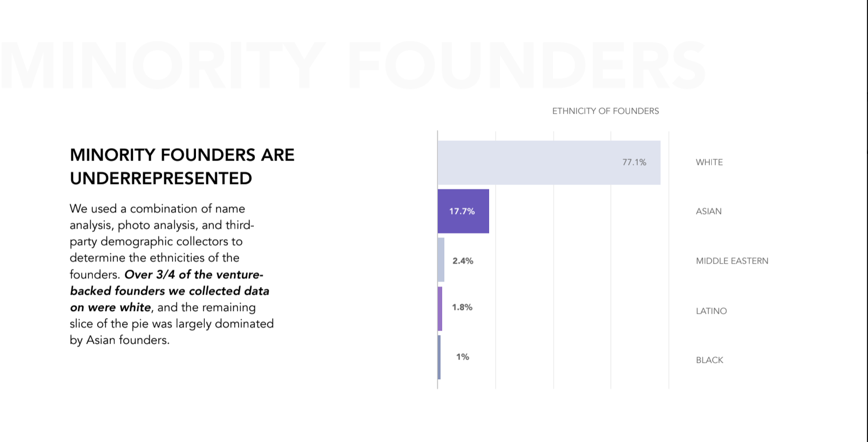868x442 pixels.
Task: Click the 1.8% data label
Action: coord(462,307)
